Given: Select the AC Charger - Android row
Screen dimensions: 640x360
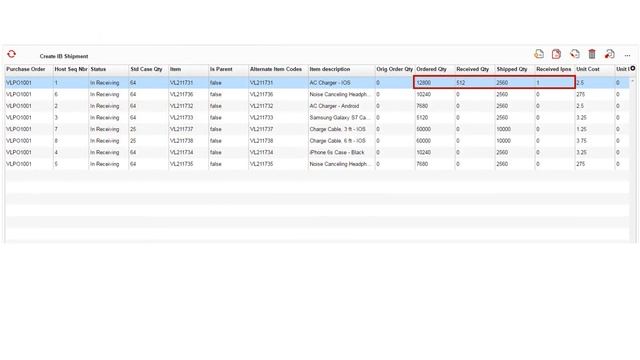Looking at the screenshot, I should coord(317,106).
